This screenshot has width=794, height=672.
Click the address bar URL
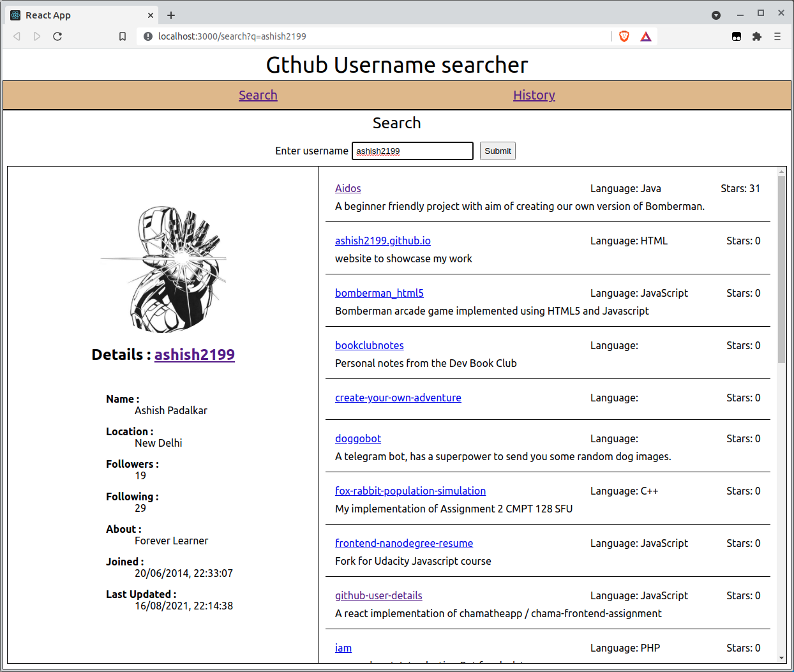pos(232,36)
